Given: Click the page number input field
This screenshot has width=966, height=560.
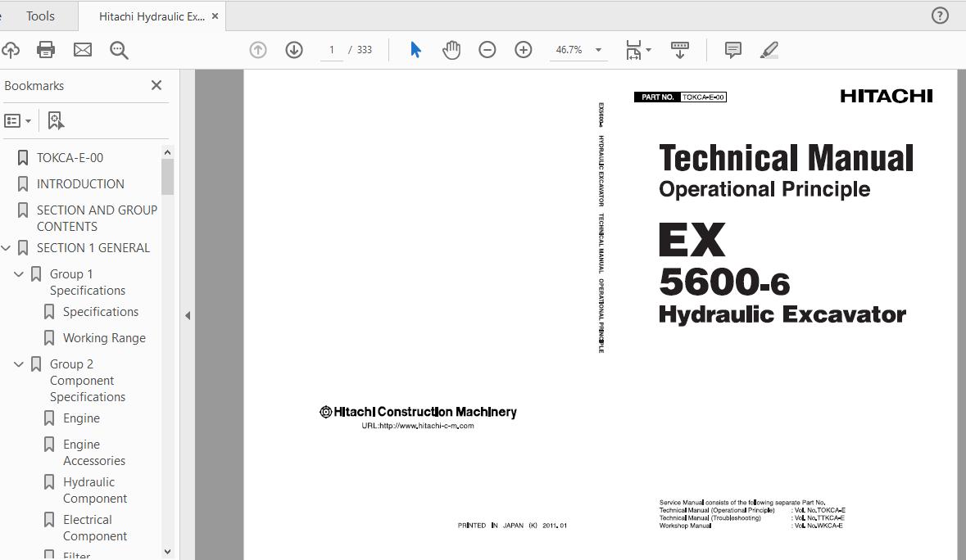Looking at the screenshot, I should point(332,50).
